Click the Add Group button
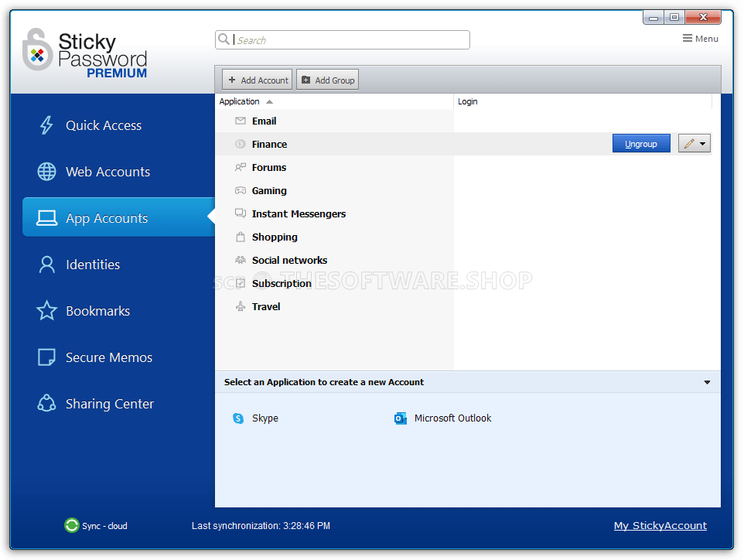This screenshot has width=744, height=560. click(327, 80)
